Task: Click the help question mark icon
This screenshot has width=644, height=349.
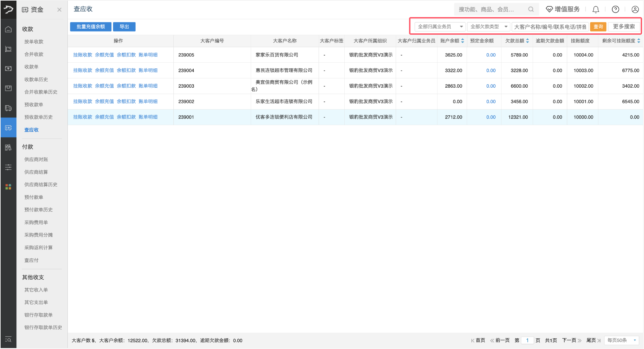Action: coord(615,9)
